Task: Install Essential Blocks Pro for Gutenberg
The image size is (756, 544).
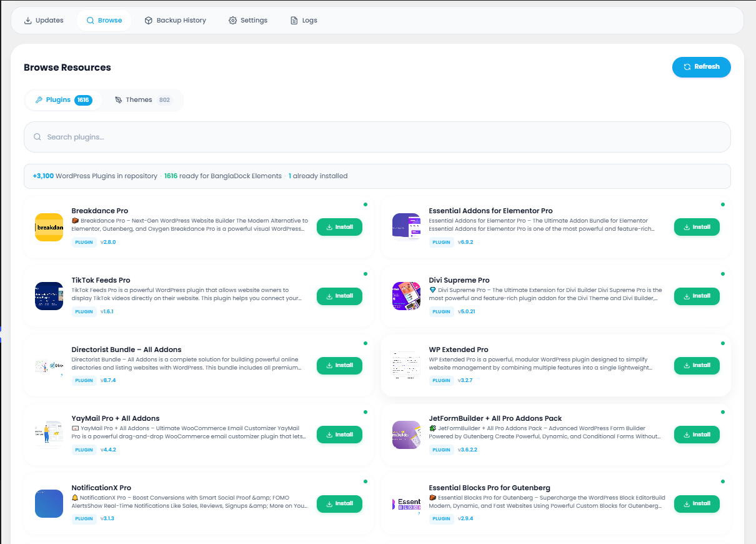Action: click(697, 503)
